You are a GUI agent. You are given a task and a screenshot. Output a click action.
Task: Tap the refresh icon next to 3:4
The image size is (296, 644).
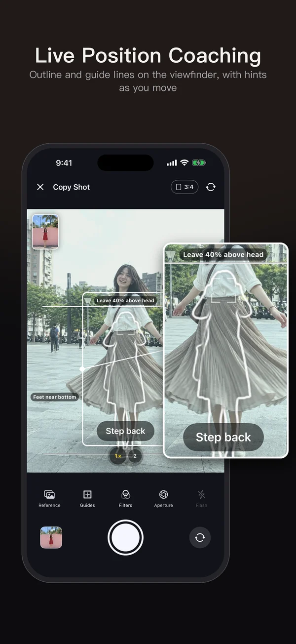pos(211,187)
